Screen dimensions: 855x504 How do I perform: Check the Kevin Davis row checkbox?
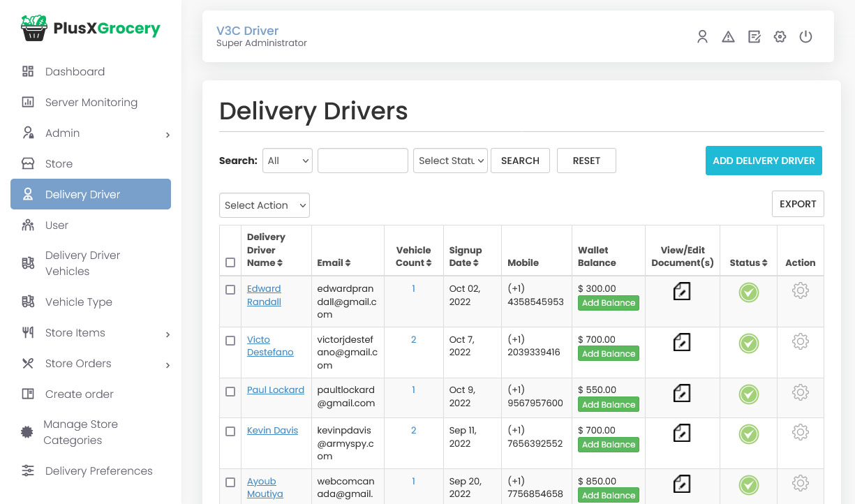(230, 431)
